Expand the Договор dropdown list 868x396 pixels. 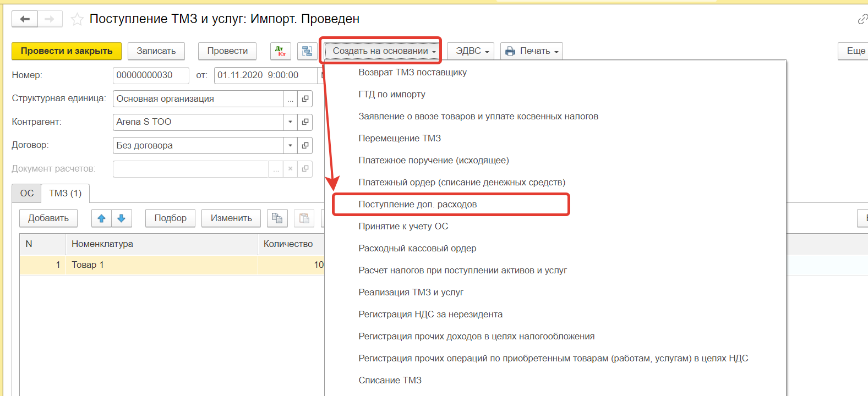[290, 146]
